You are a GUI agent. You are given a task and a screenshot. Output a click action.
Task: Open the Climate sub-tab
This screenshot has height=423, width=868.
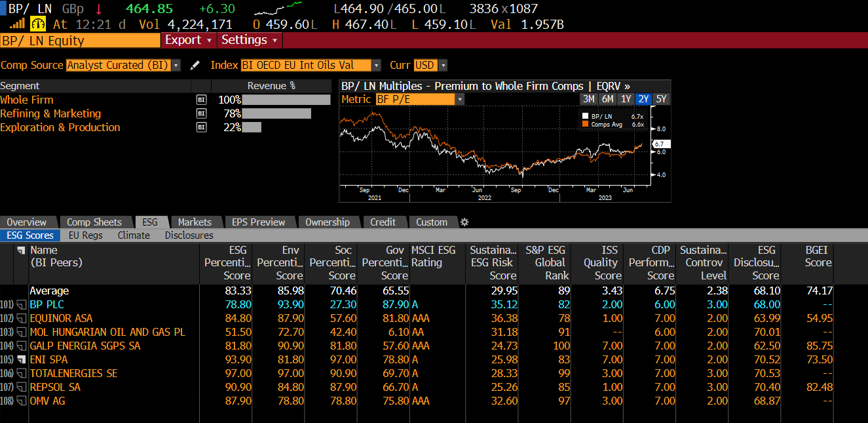[134, 235]
